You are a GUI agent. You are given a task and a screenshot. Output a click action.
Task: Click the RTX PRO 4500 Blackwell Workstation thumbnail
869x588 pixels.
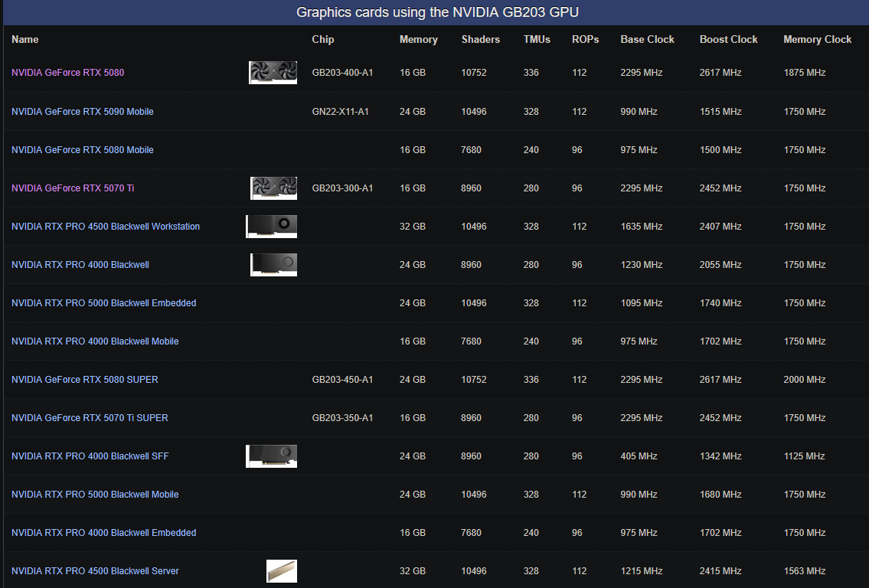click(x=272, y=226)
